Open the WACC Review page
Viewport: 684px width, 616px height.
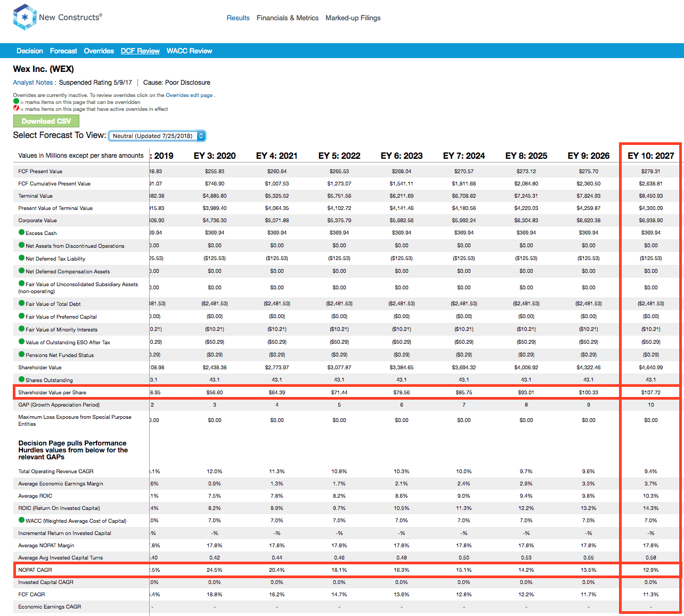(x=189, y=51)
